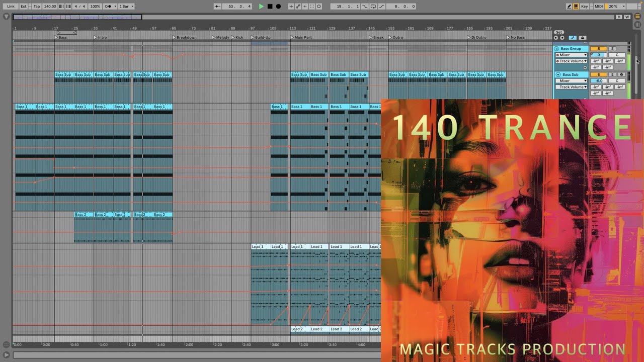Toggle the Automation Mode icon
Viewport: 644px width, 362px height.
click(573, 38)
